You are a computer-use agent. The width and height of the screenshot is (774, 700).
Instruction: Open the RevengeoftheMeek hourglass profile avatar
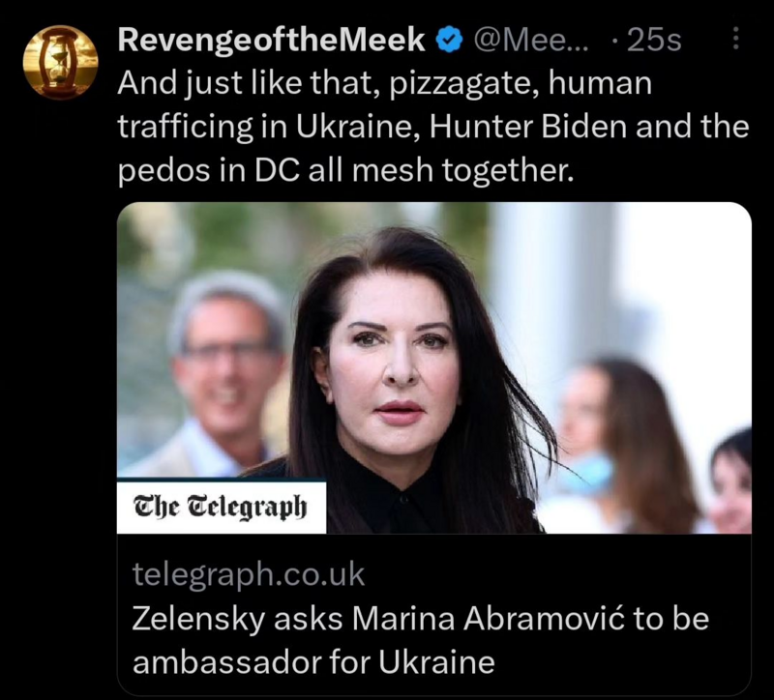click(x=60, y=60)
